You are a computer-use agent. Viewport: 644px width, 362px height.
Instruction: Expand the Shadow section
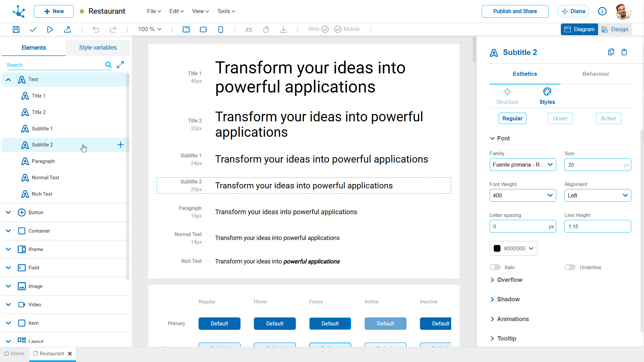(x=505, y=299)
